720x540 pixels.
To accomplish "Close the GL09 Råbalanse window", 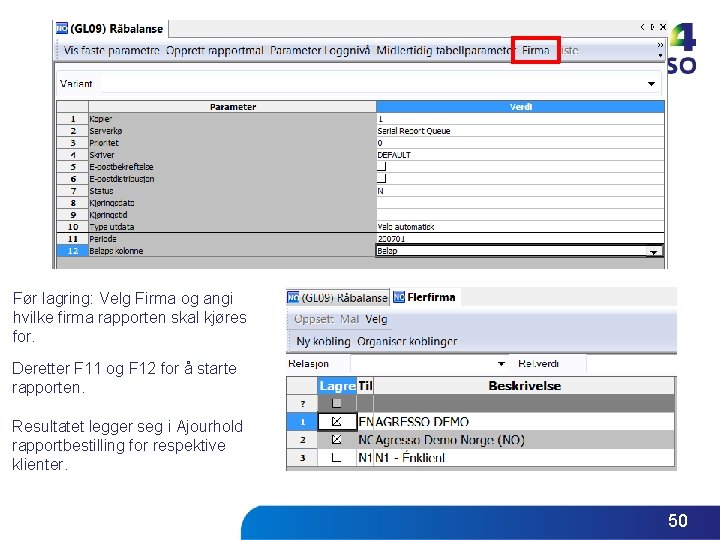I will point(663,27).
